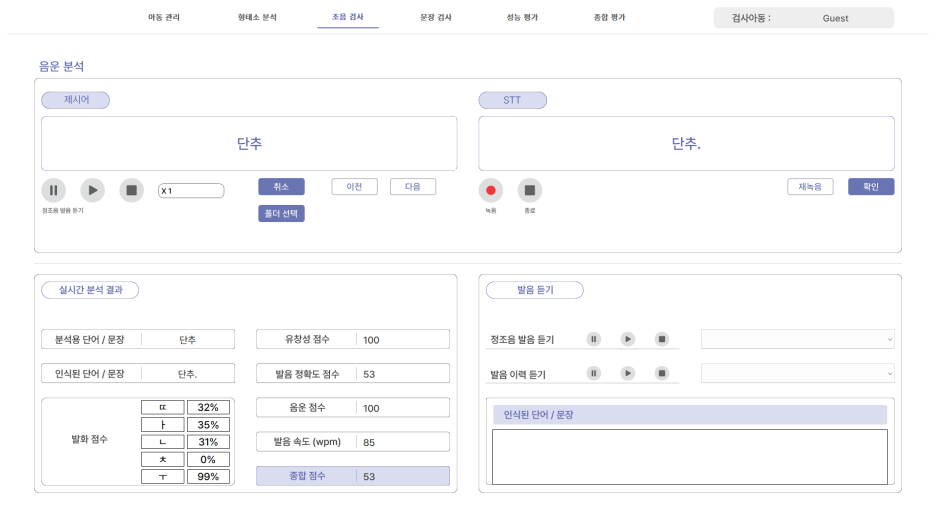936x527 pixels.
Task: Click the 발음 듣기 pill
Action: tap(535, 290)
